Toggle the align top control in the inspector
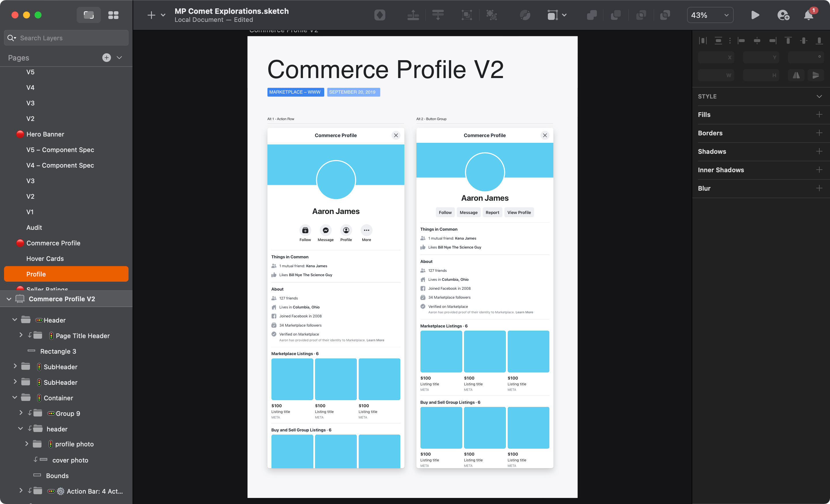Viewport: 830px width, 504px height. (x=788, y=40)
